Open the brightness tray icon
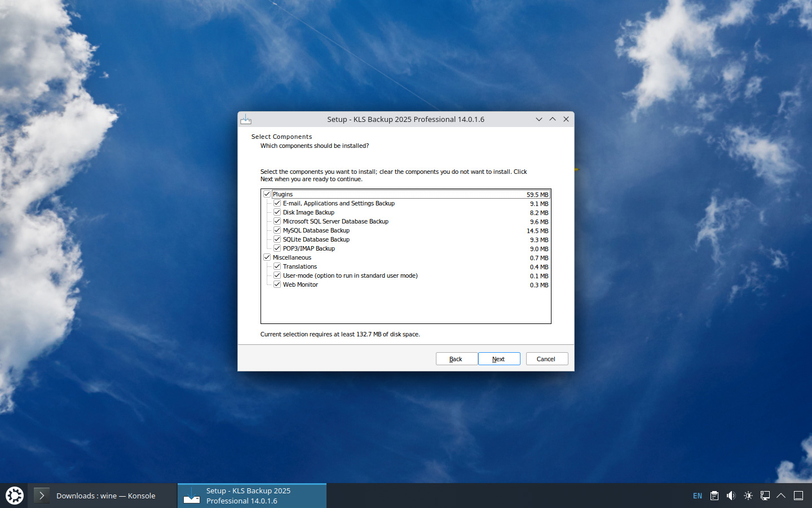812x508 pixels. tap(748, 496)
